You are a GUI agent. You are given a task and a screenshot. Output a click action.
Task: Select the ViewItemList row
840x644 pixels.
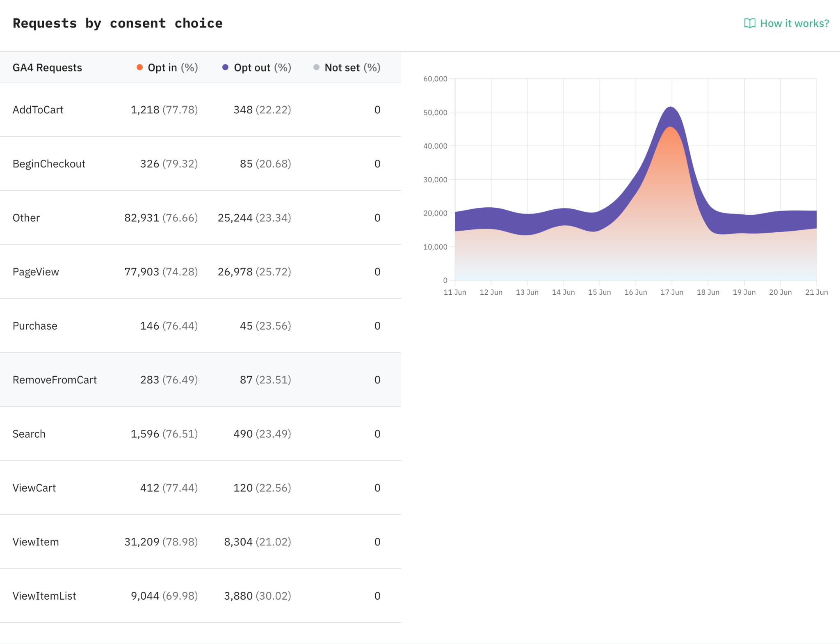tap(201, 596)
